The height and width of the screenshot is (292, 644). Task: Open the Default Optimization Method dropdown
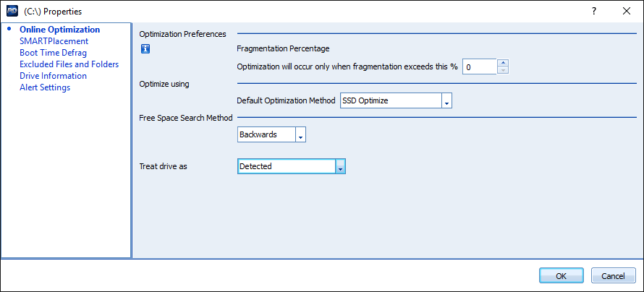pos(447,101)
